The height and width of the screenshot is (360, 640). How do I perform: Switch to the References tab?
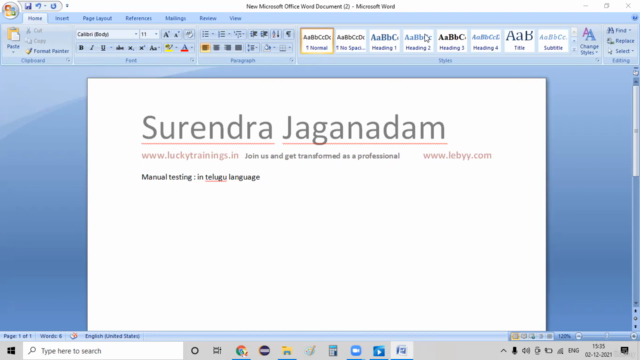pyautogui.click(x=138, y=18)
